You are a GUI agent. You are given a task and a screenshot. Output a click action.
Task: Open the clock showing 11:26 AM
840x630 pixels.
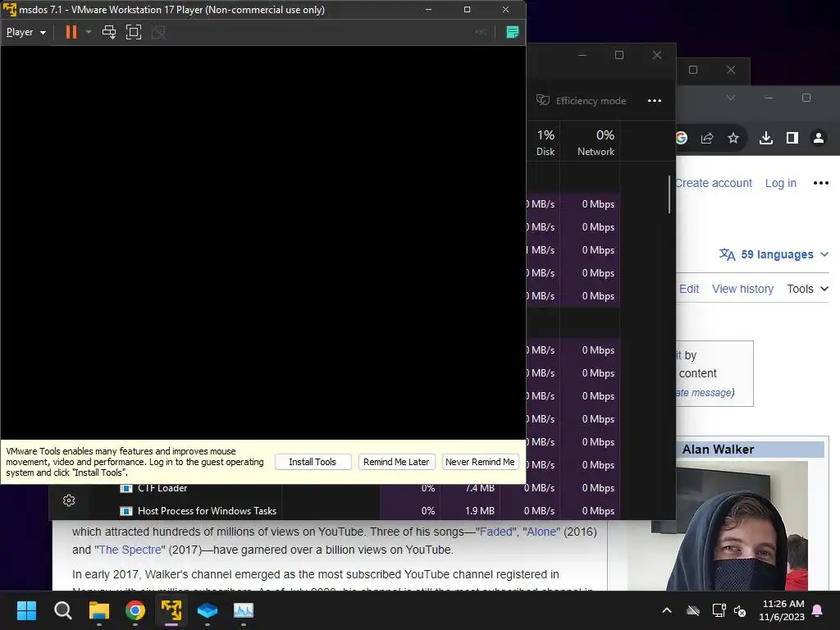click(x=782, y=610)
